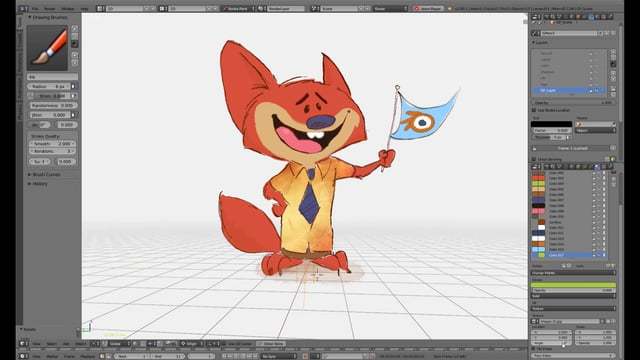The image size is (640, 360).
Task: Click the Randomness value field
Action: 52,105
